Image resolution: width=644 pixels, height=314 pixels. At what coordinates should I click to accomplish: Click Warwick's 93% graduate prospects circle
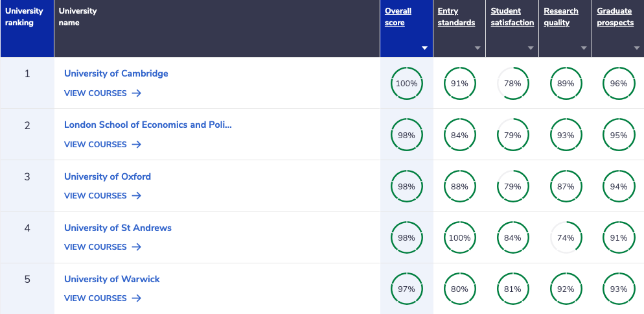[x=619, y=289]
